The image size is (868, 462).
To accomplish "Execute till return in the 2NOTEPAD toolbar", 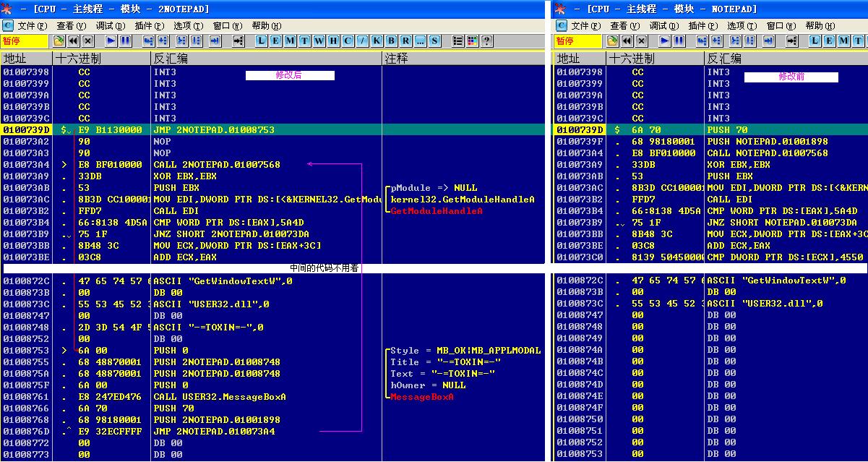I will pos(215,41).
